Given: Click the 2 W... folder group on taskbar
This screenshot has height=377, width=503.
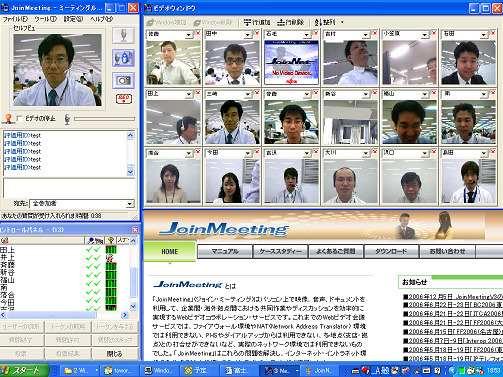Looking at the screenshot, I should point(81,370).
